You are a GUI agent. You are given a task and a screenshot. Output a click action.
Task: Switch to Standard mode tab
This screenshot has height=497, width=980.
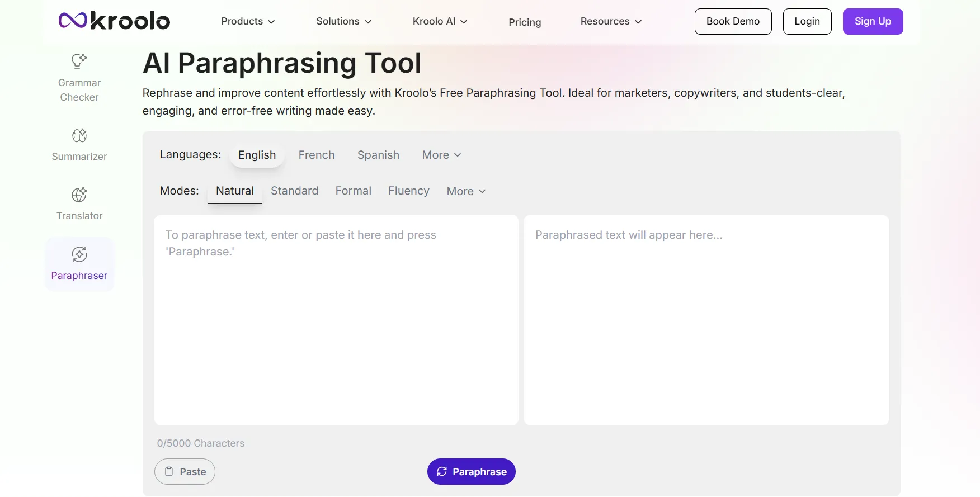[295, 191]
